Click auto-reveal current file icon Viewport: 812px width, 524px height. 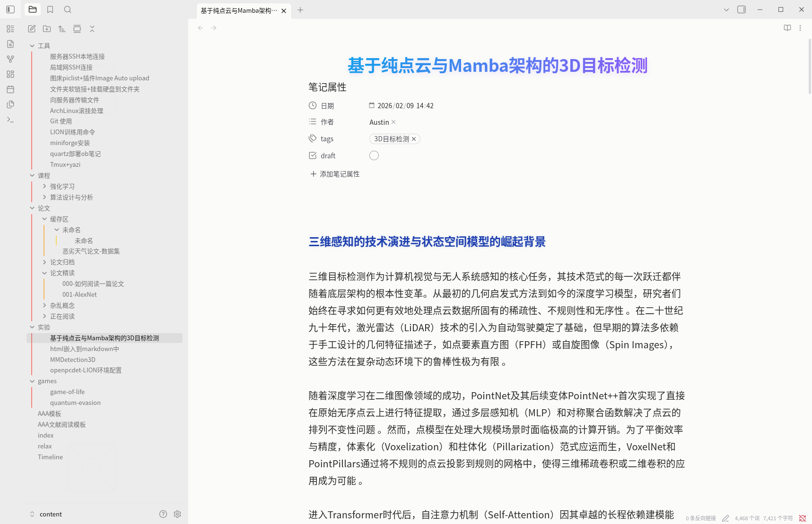click(77, 29)
